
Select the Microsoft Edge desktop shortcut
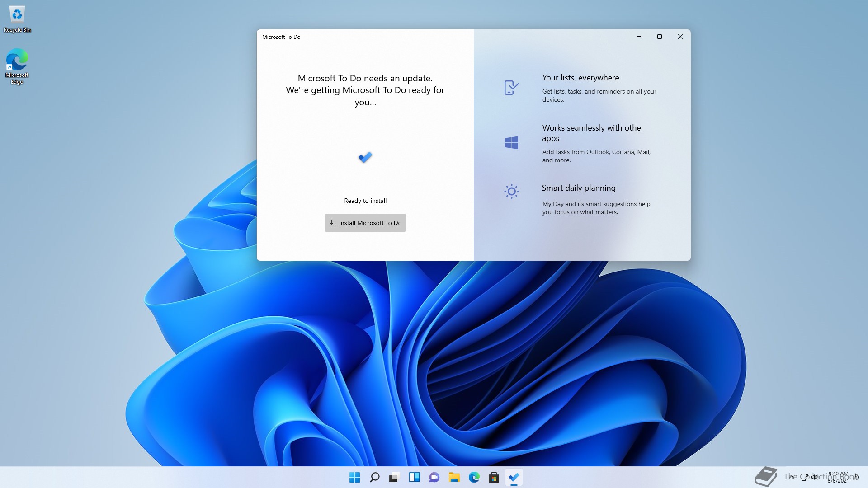pos(17,66)
